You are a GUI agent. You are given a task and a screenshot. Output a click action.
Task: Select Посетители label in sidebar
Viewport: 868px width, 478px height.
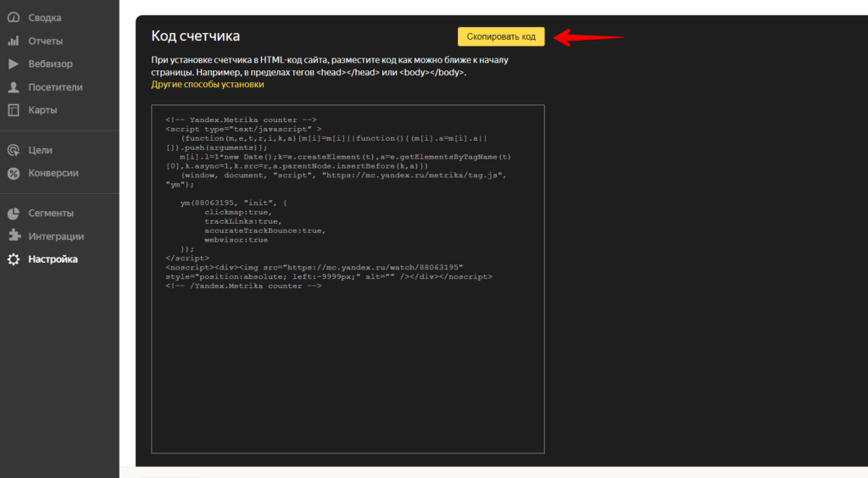pyautogui.click(x=55, y=86)
